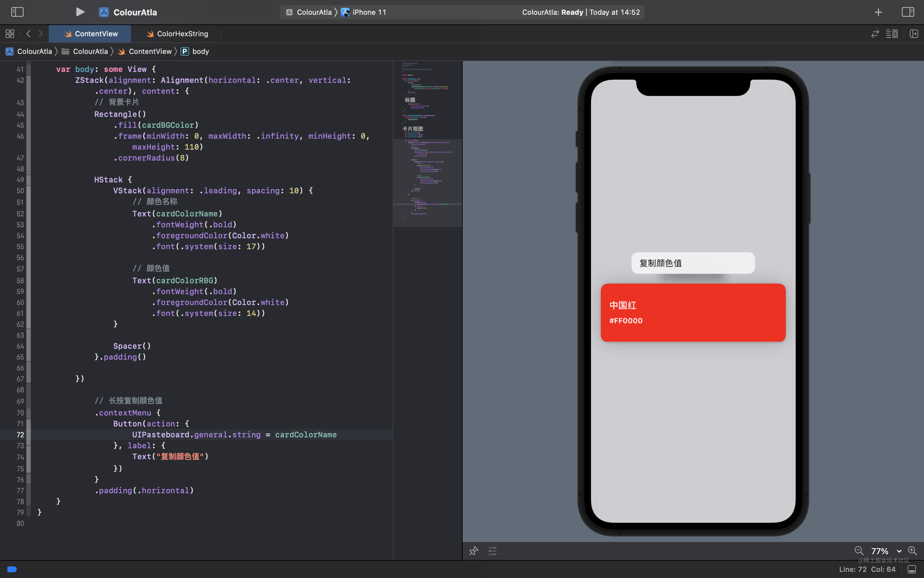Screen dimensions: 924x578
Task: Zoom out the preview canvas
Action: click(859, 551)
